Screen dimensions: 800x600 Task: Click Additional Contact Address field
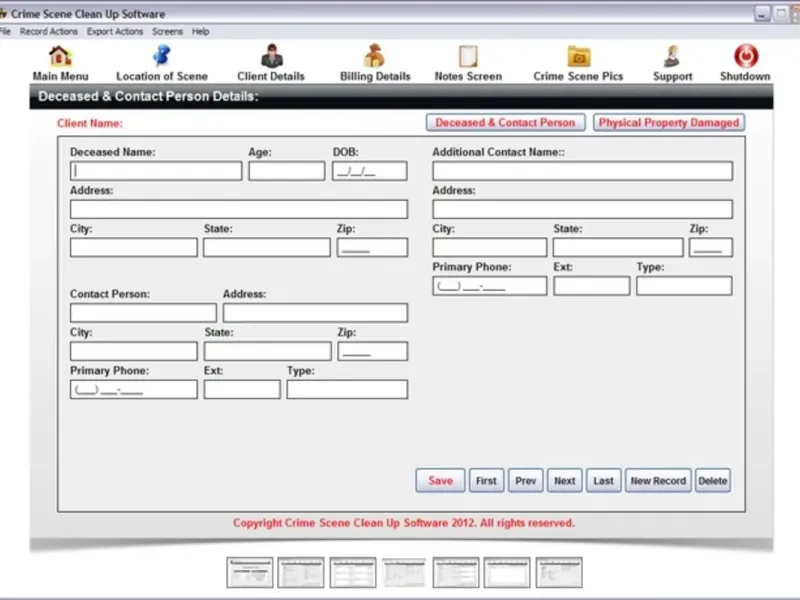point(583,209)
